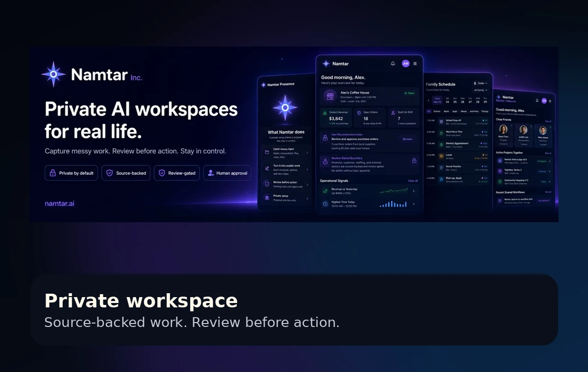Click See all next to Recent Shared Workflows
Screen dimensions: 588x372
click(x=548, y=192)
